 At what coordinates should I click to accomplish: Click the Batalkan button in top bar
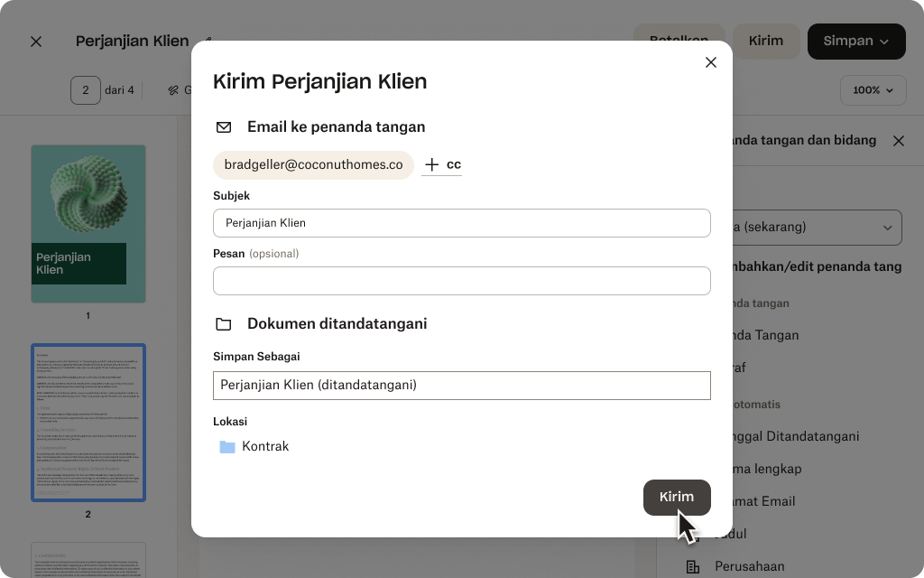pos(679,33)
